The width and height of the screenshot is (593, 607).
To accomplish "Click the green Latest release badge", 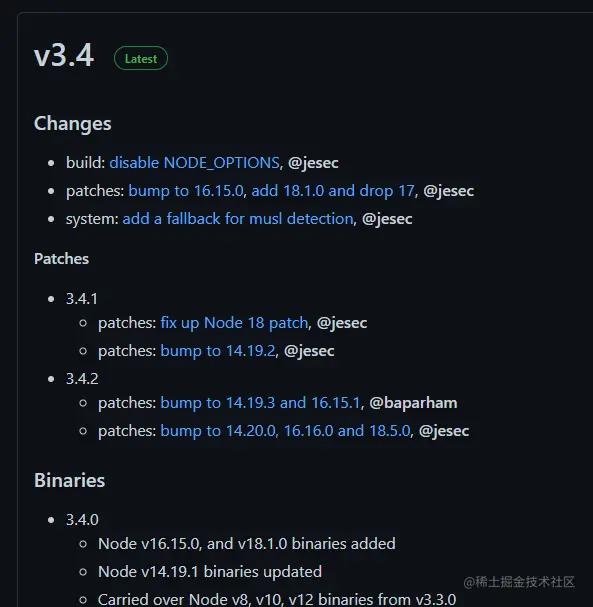I will tap(141, 58).
